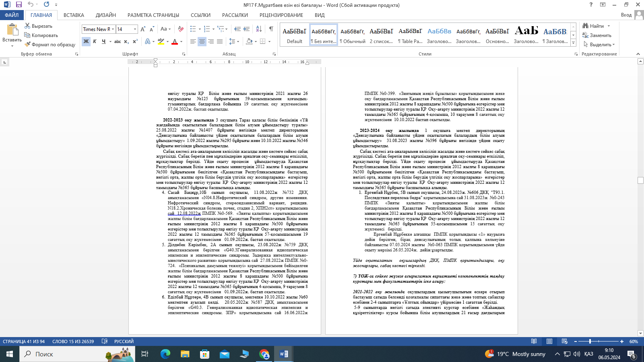Image resolution: width=644 pixels, height=362 pixels.
Task: Switch to the ВСТАВКА tab
Action: (x=74, y=15)
